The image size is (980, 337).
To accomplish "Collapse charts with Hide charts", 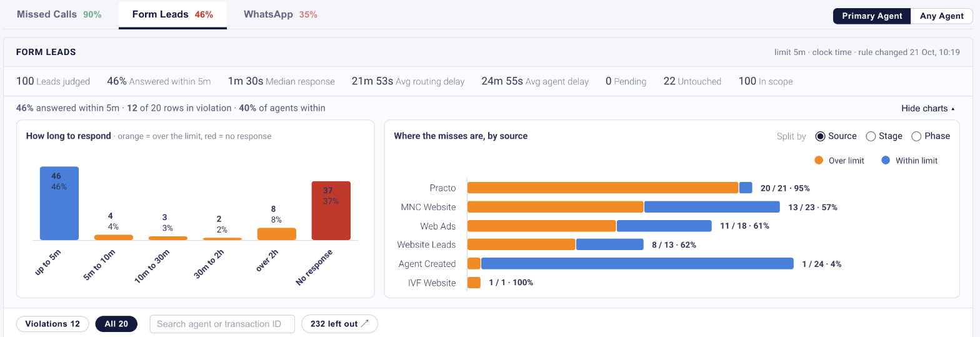I will tap(928, 109).
